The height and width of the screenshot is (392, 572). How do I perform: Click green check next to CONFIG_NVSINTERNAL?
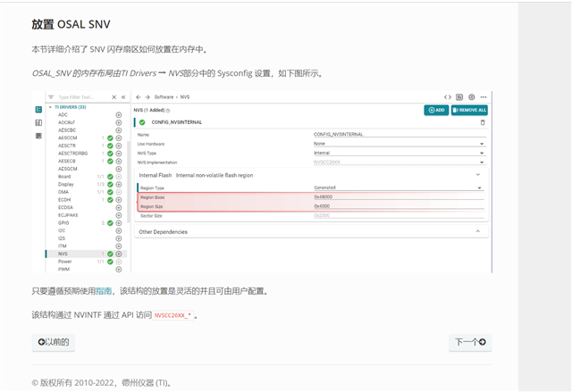[x=142, y=122]
